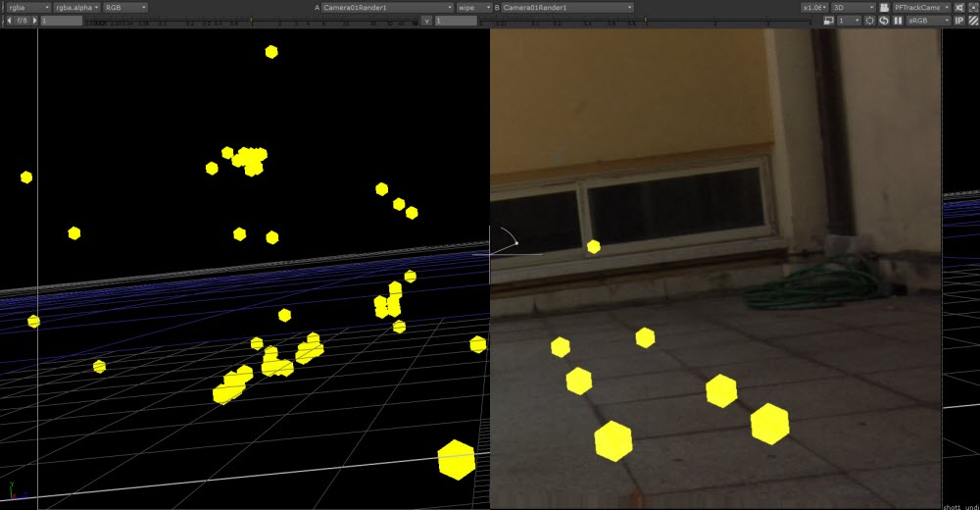The height and width of the screenshot is (510, 980).
Task: Click the Y gamma toggle button
Action: (x=427, y=21)
